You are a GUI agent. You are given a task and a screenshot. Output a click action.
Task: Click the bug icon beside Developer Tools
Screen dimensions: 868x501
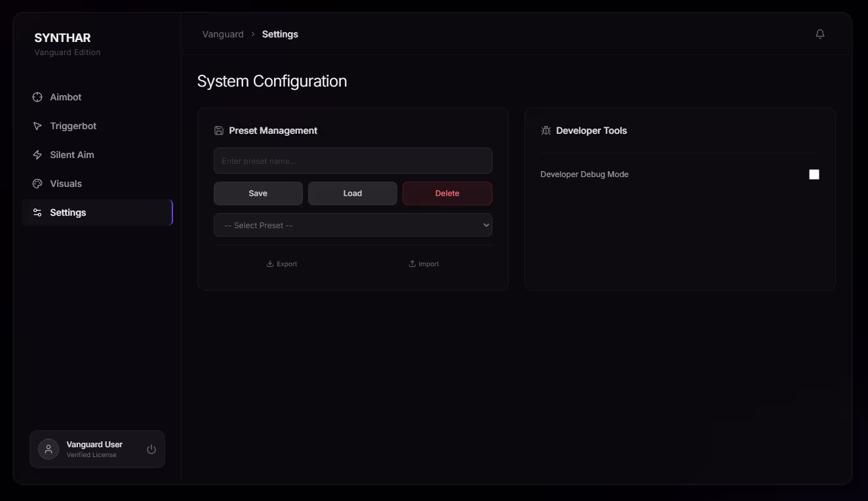pyautogui.click(x=545, y=130)
